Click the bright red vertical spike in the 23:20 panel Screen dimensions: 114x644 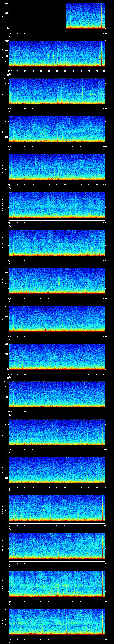click(x=102, y=433)
